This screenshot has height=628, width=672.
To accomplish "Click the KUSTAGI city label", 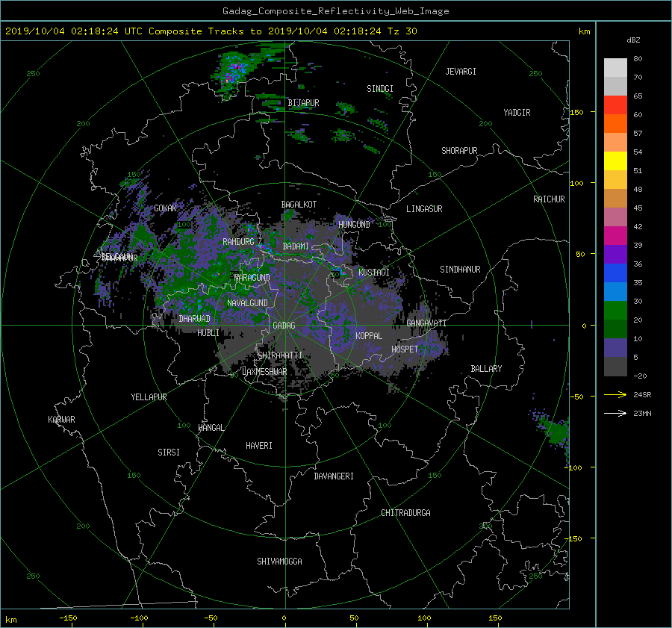I will [374, 273].
